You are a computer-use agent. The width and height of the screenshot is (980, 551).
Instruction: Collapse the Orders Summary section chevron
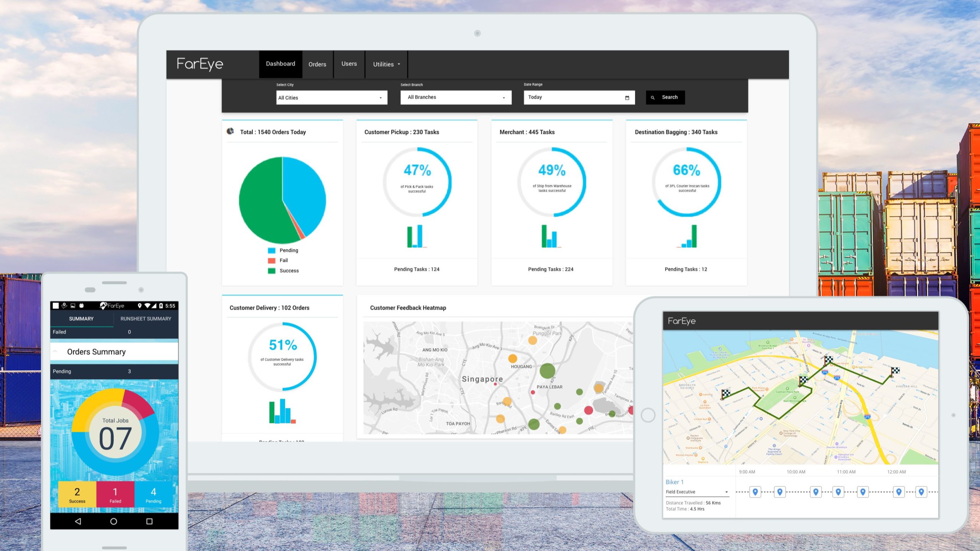tap(55, 352)
